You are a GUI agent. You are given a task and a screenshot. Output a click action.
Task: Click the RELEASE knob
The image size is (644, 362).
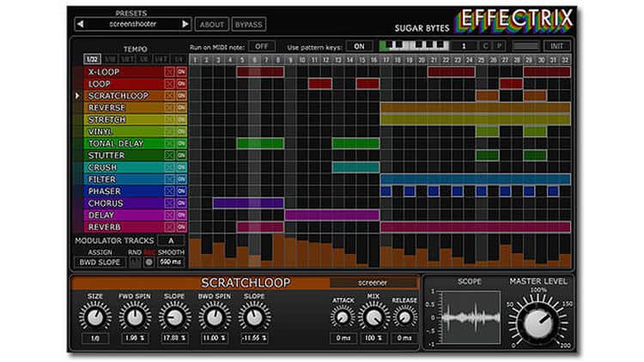point(404,317)
